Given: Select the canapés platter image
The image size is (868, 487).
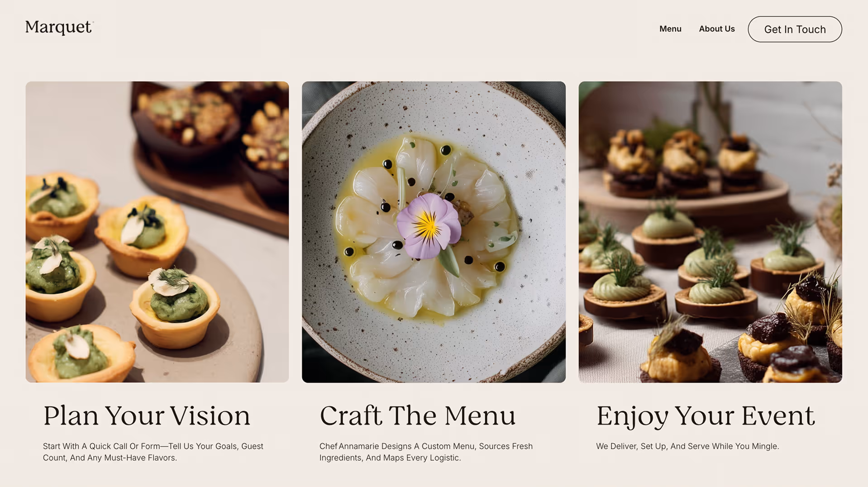Looking at the screenshot, I should [710, 232].
